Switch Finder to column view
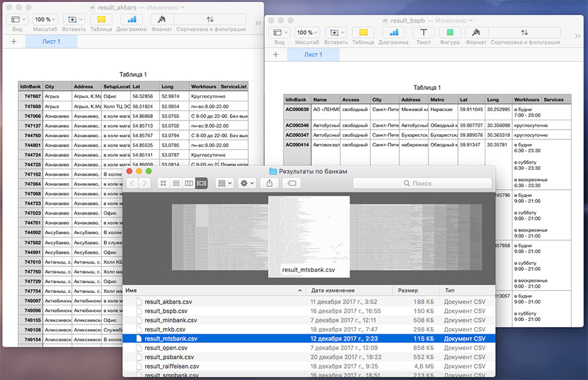588x380 pixels. pos(189,183)
